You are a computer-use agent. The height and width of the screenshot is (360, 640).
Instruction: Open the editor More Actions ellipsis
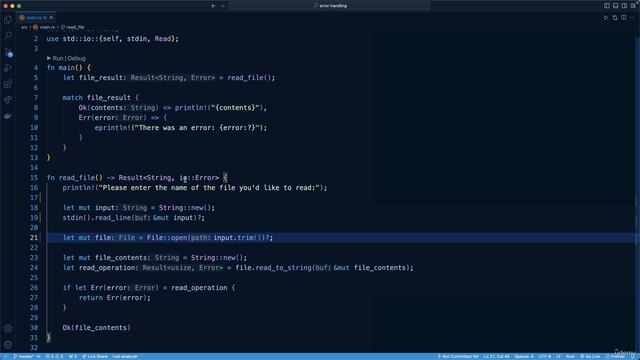pyautogui.click(x=633, y=18)
